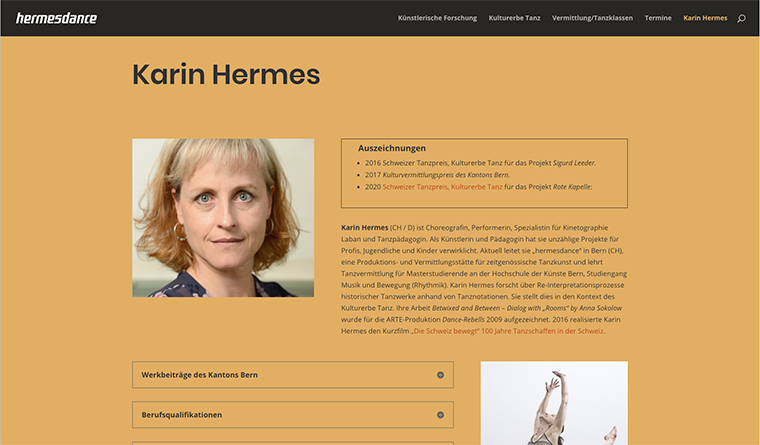Click the 2017 Kulturvermittlungspreis list entry

[437, 175]
